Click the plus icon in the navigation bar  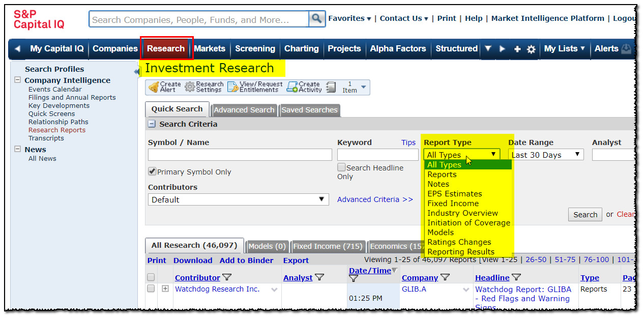(x=517, y=49)
